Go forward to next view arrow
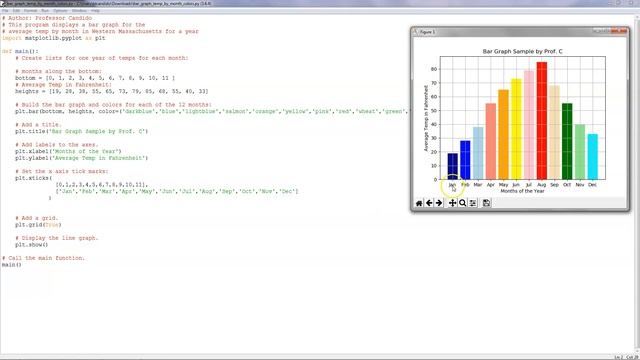 (439, 203)
